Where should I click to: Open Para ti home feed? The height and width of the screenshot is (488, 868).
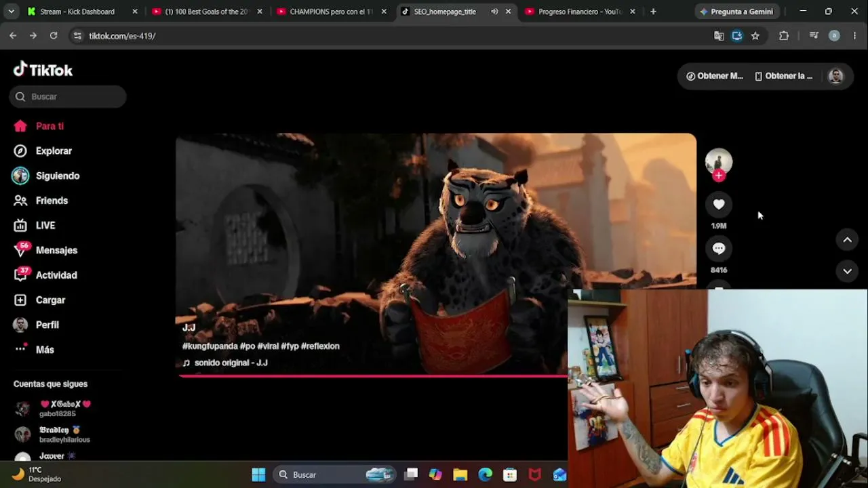click(x=39, y=126)
